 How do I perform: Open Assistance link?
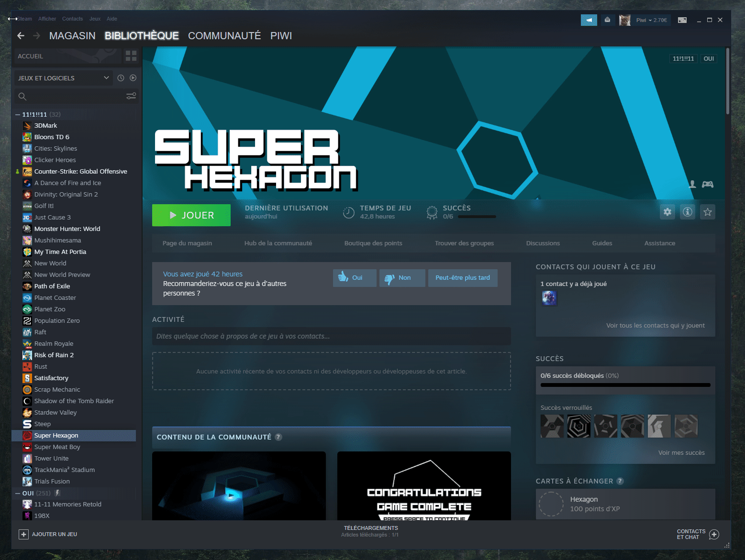(660, 243)
